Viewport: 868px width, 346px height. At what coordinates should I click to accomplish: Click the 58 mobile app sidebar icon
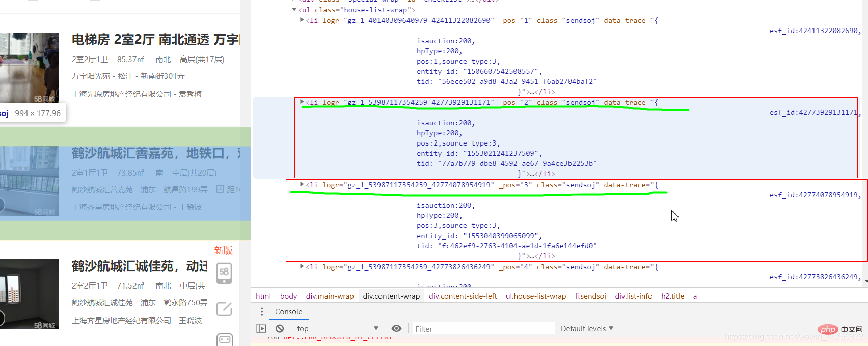(224, 273)
